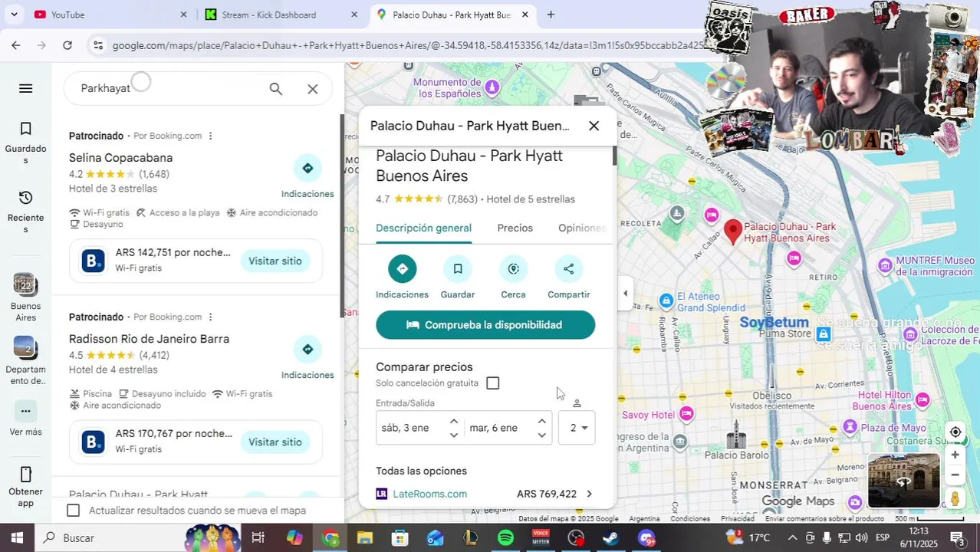Click El Ateneo Grand Splendid marker
The image size is (980, 552).
click(x=666, y=300)
